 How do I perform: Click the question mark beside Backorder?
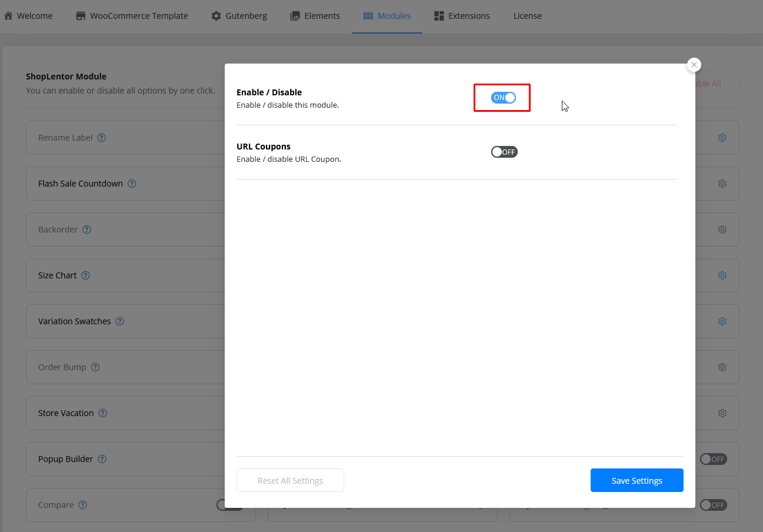coord(86,230)
